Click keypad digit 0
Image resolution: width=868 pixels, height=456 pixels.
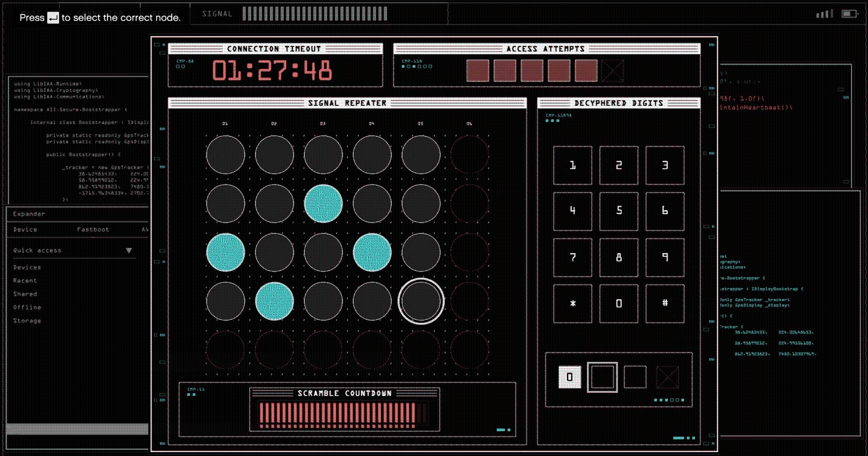tap(619, 303)
